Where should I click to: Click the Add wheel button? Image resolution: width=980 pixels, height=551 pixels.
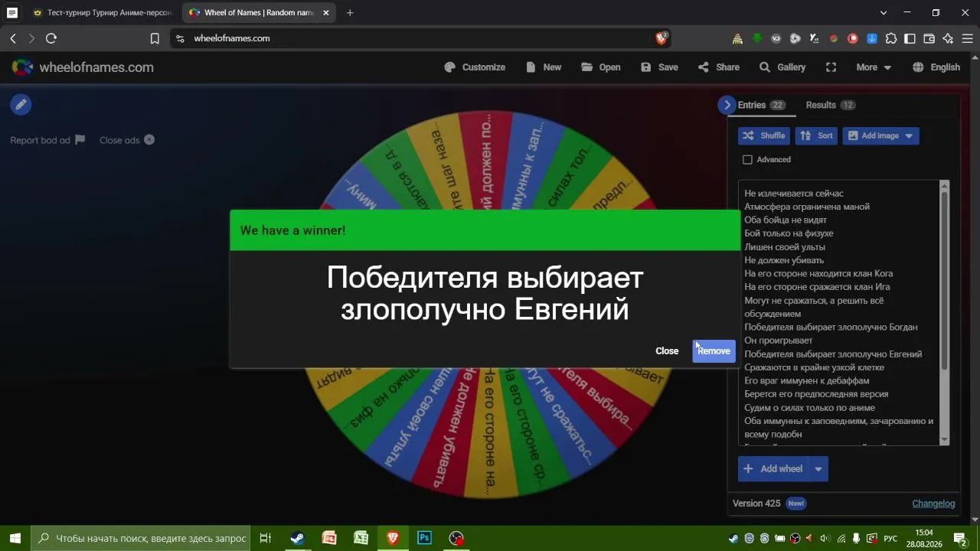click(x=773, y=469)
